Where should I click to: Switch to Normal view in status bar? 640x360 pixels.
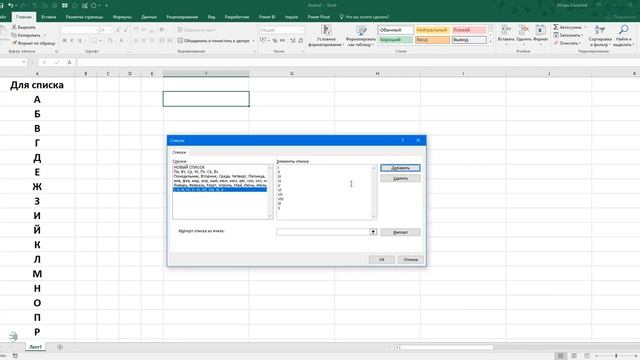coord(561,356)
